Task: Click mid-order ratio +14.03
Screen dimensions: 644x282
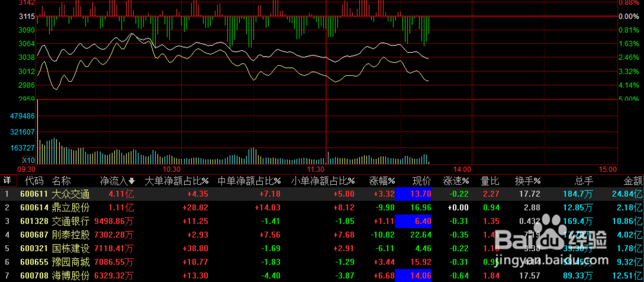Action: 267,208
